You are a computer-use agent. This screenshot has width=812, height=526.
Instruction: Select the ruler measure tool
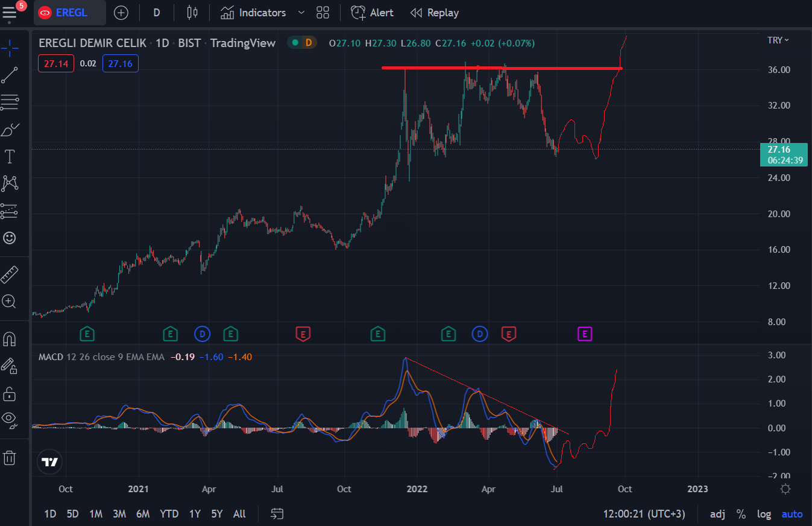tap(10, 274)
